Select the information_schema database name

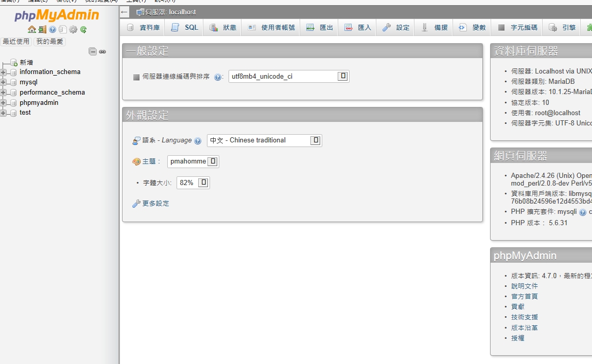tap(50, 71)
